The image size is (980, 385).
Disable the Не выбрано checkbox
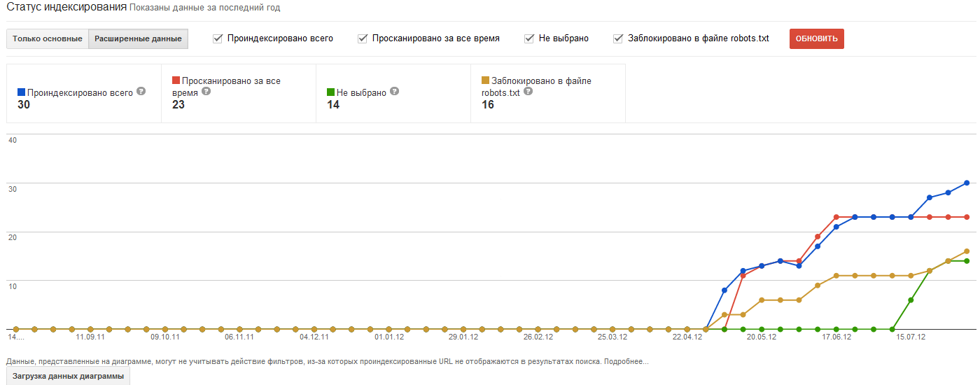click(x=530, y=38)
